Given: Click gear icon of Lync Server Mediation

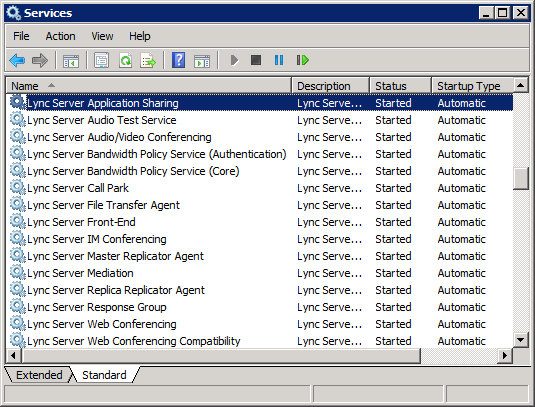Looking at the screenshot, I should click(18, 272).
